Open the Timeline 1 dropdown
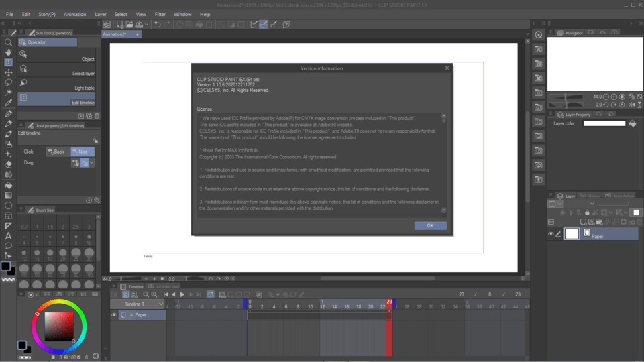This screenshot has width=644, height=362. coord(138,304)
